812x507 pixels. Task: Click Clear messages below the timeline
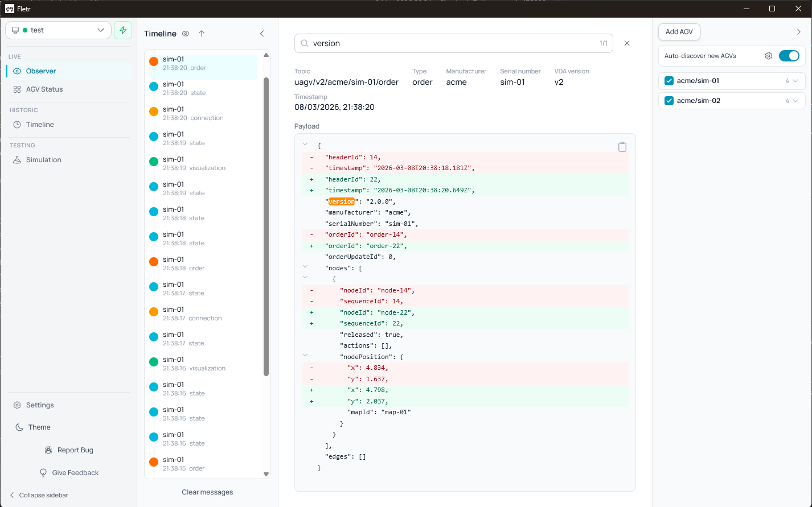coord(207,492)
